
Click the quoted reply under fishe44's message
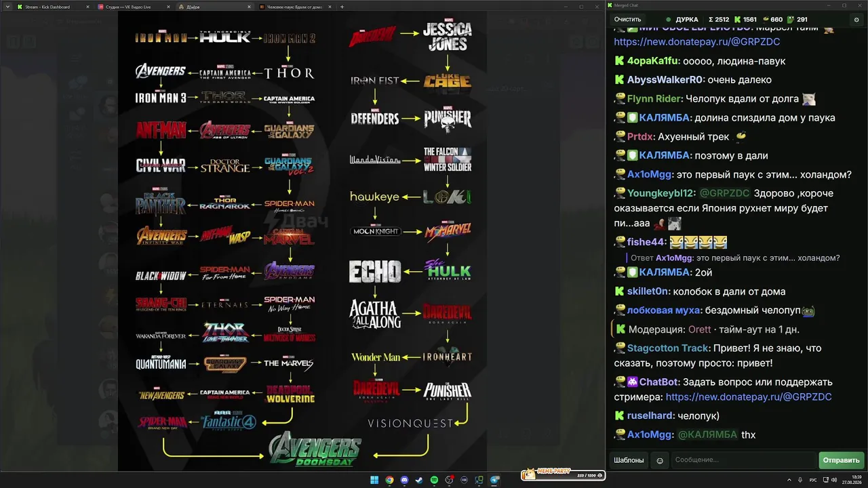coord(735,258)
